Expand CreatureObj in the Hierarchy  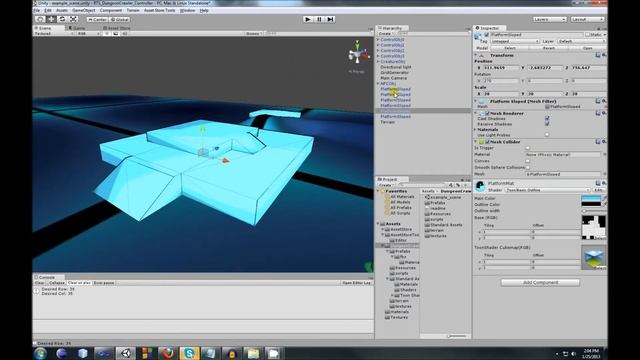378,62
